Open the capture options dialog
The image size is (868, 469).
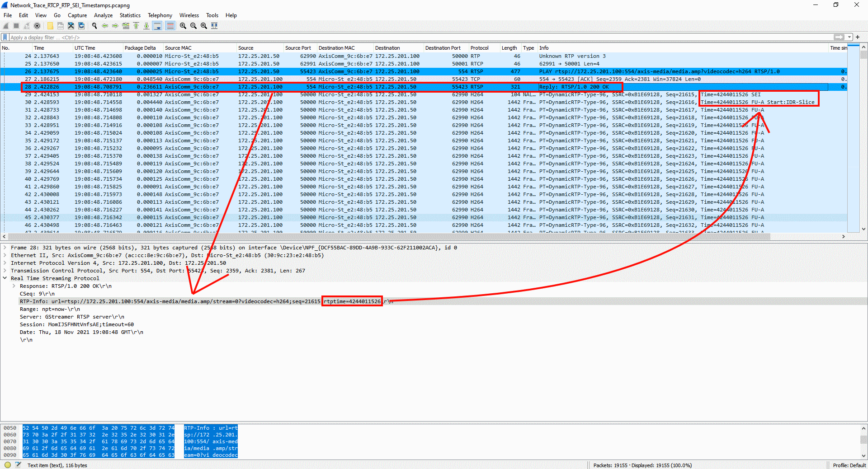click(37, 26)
